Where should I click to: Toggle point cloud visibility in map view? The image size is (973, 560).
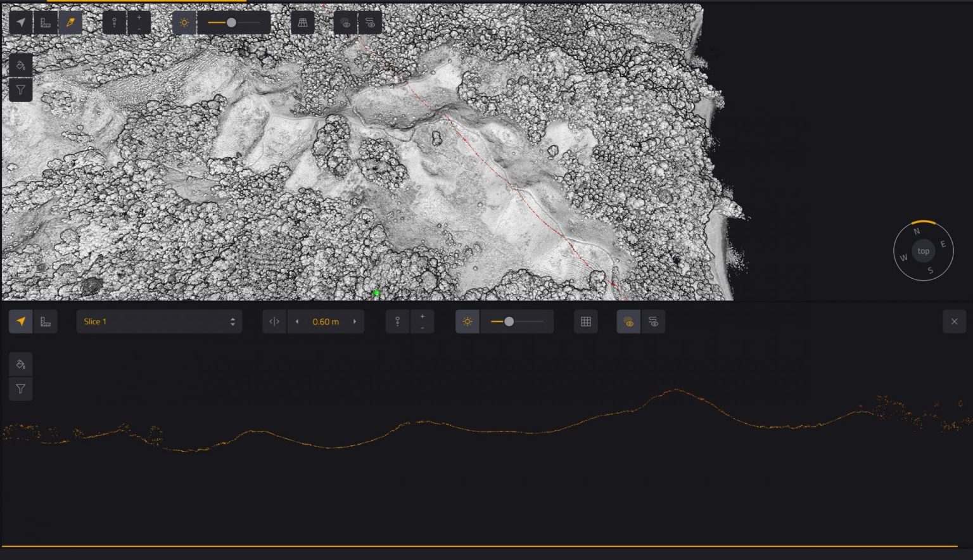click(346, 23)
